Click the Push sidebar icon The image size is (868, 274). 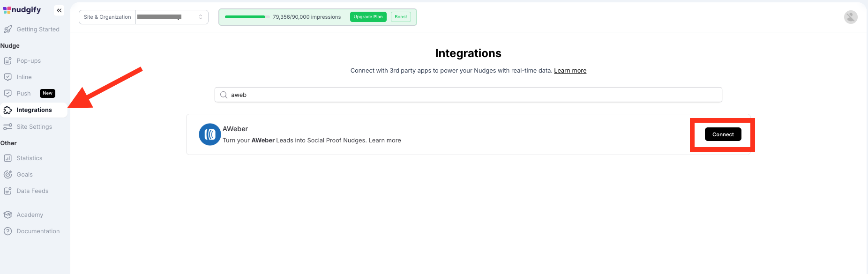tap(7, 94)
